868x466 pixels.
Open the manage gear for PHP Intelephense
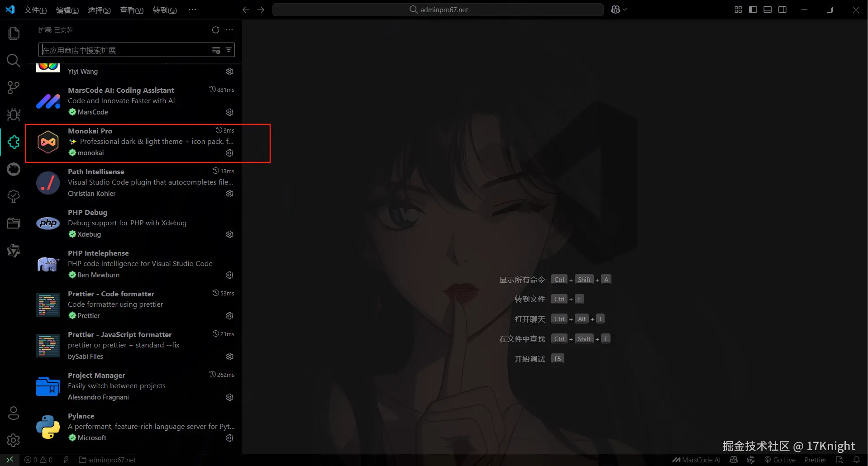tap(230, 275)
